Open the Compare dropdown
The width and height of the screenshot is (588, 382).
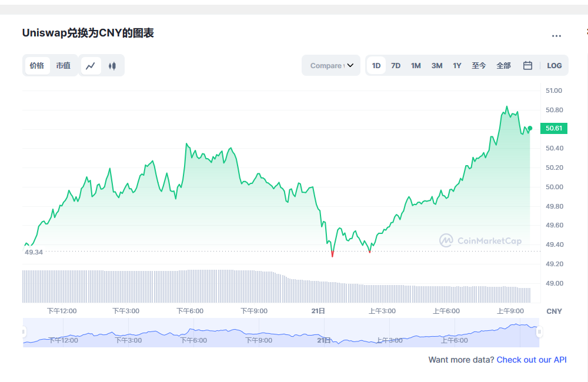(x=331, y=66)
